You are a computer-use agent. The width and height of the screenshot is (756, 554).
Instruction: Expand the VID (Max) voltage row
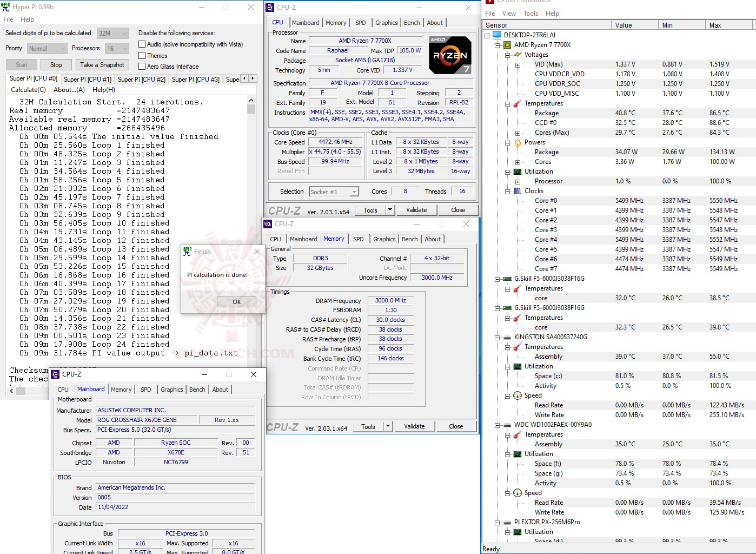(x=518, y=64)
